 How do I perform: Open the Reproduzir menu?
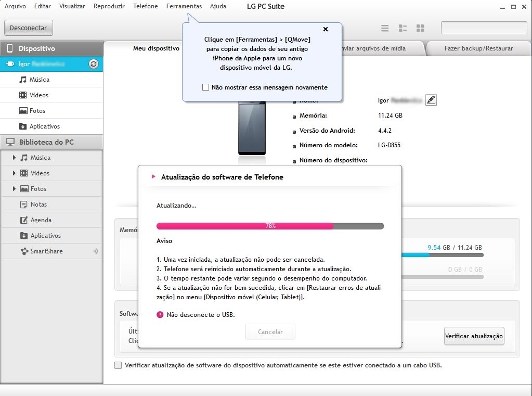[x=109, y=6]
